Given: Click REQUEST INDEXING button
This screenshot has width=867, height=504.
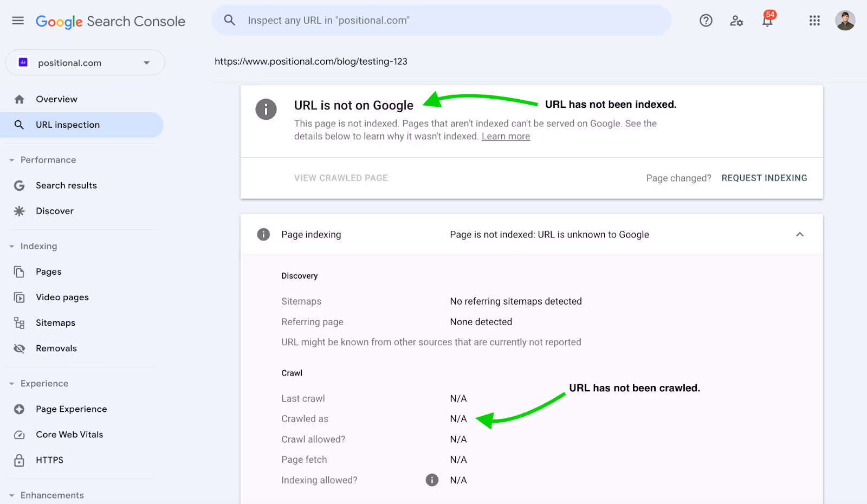Looking at the screenshot, I should tap(764, 178).
